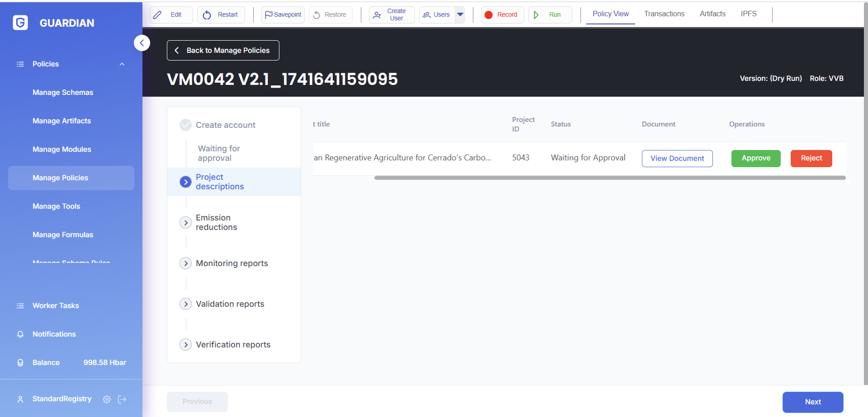Open the Artifacts tab
Screen dimensions: 868x417
click(x=712, y=14)
